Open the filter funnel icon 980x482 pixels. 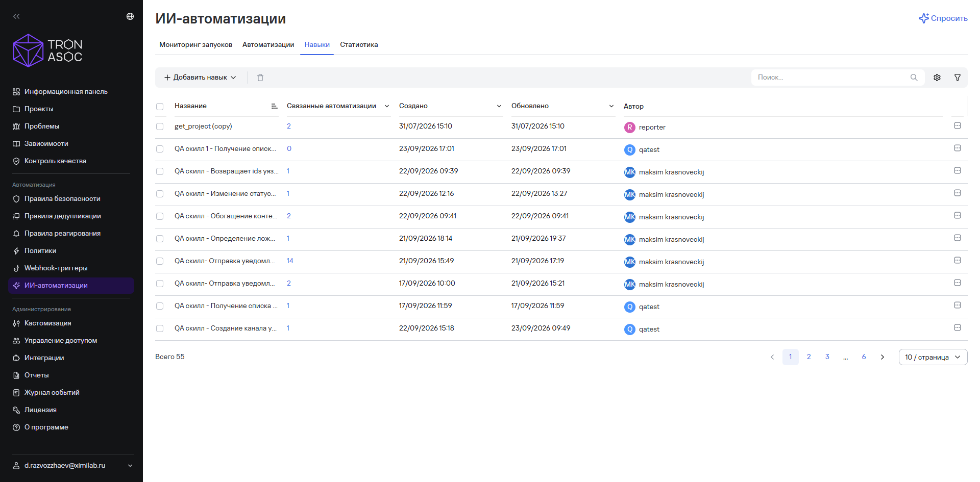[x=958, y=78]
